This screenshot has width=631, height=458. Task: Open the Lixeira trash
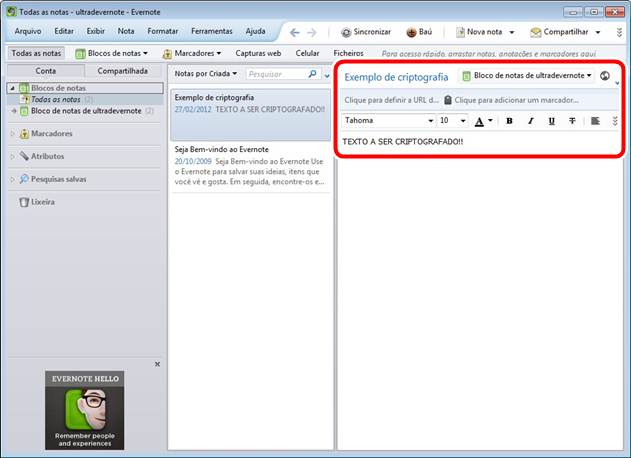(x=37, y=202)
